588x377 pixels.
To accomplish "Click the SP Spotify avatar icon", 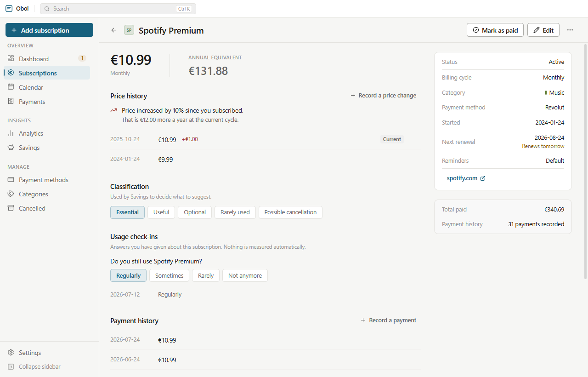I will pos(129,30).
